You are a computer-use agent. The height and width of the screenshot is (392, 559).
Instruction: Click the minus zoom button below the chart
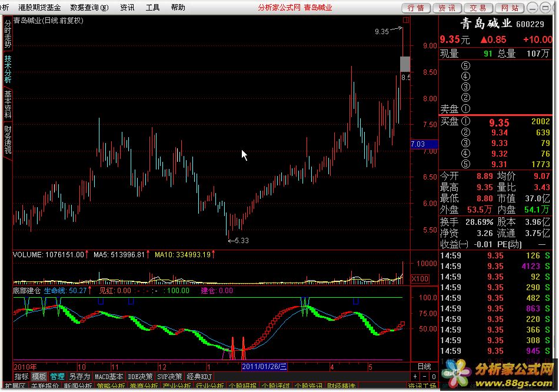click(424, 376)
